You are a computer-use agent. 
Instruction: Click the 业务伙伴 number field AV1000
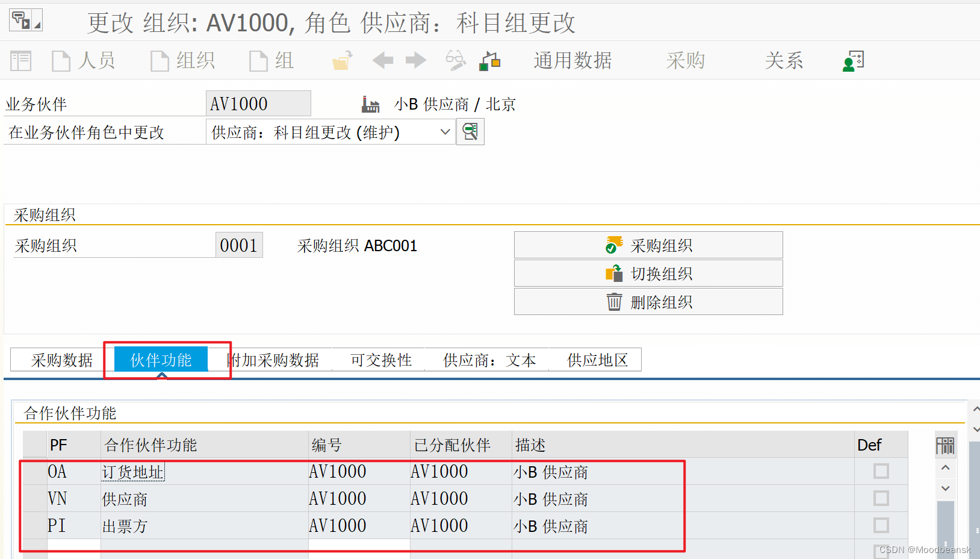click(258, 104)
